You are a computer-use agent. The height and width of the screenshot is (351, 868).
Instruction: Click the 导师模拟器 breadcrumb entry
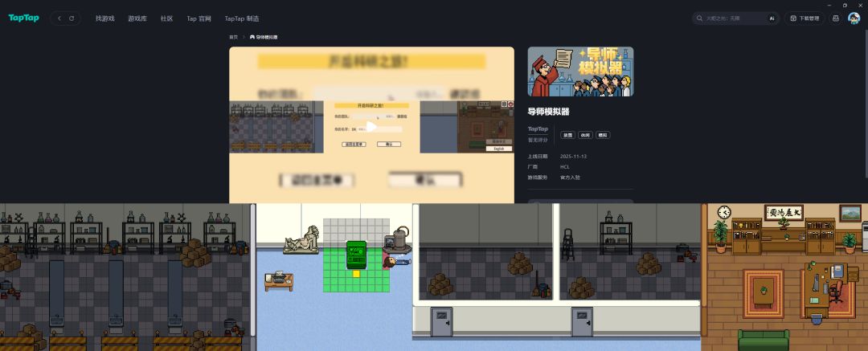click(264, 37)
